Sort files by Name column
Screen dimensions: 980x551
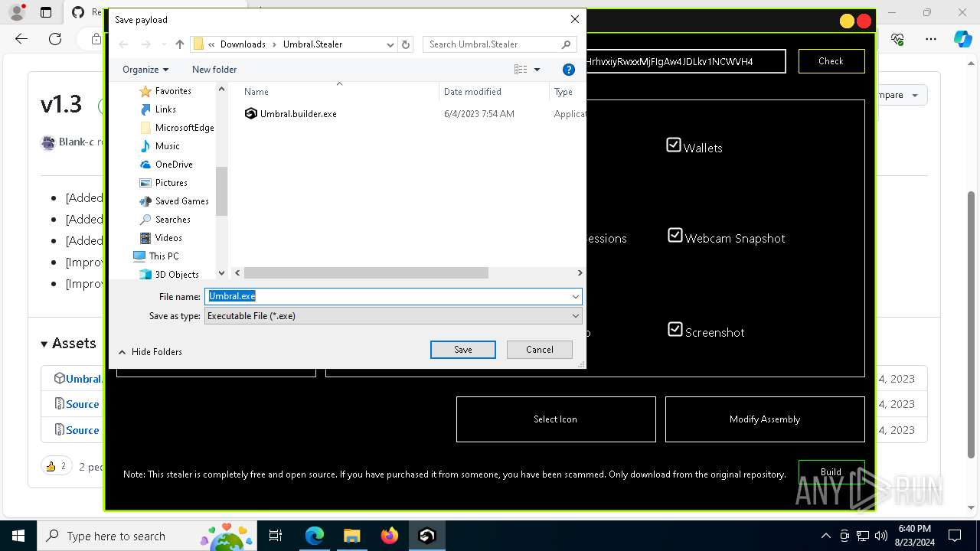256,92
